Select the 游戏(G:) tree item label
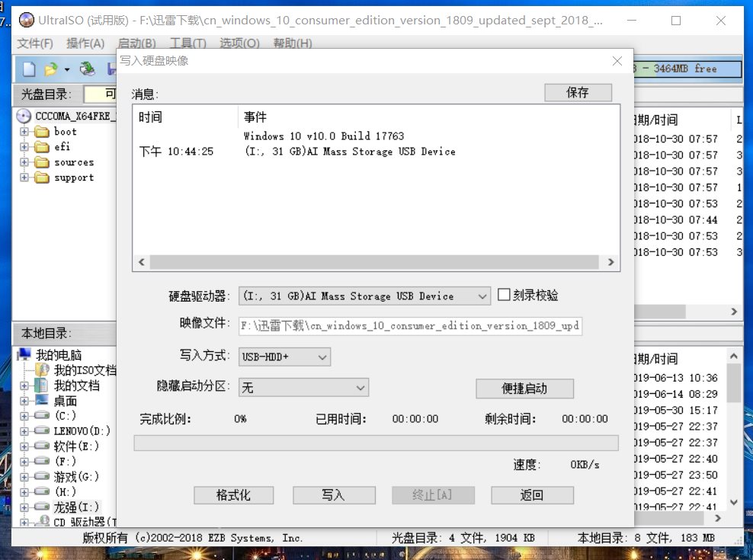This screenshot has width=753, height=560. (x=76, y=476)
